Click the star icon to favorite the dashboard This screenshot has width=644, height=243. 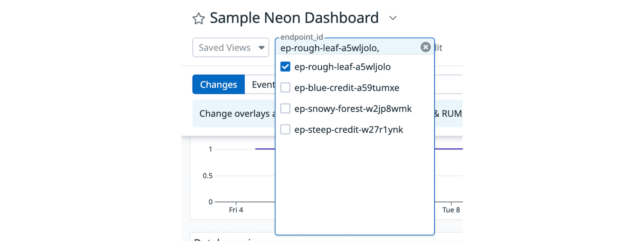(x=199, y=18)
